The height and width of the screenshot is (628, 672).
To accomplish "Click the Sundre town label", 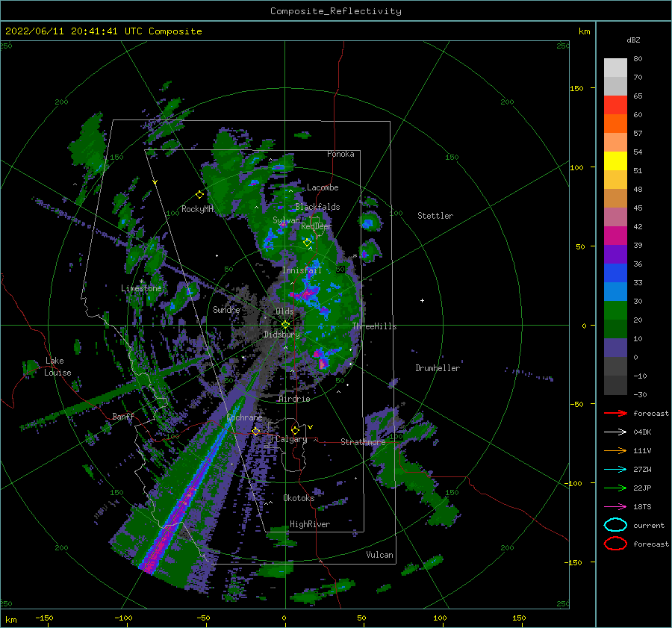I will point(226,309).
